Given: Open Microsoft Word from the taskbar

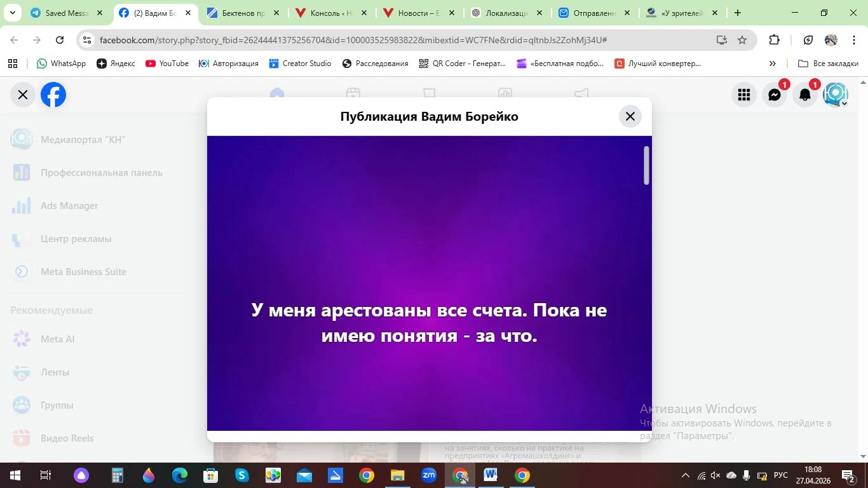Looking at the screenshot, I should coord(490,475).
